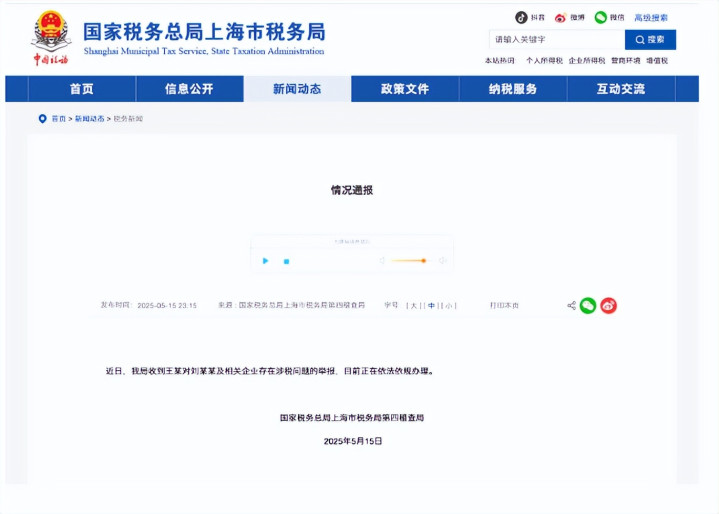Screen dimensions: 719x514
Task: Click publish time 2025-05-15 23:15
Action: click(167, 305)
